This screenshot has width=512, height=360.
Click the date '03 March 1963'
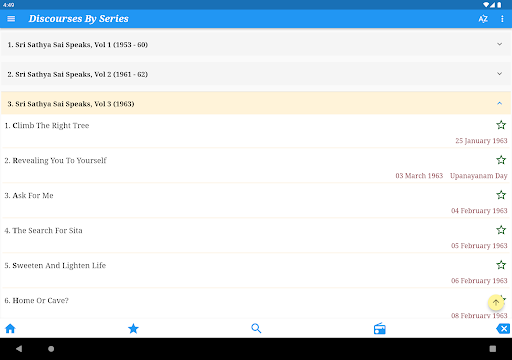click(419, 176)
